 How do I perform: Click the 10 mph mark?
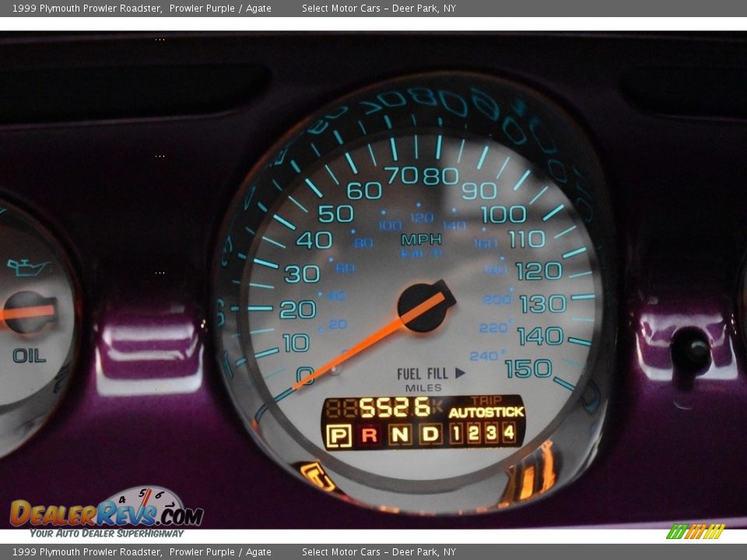click(x=296, y=343)
